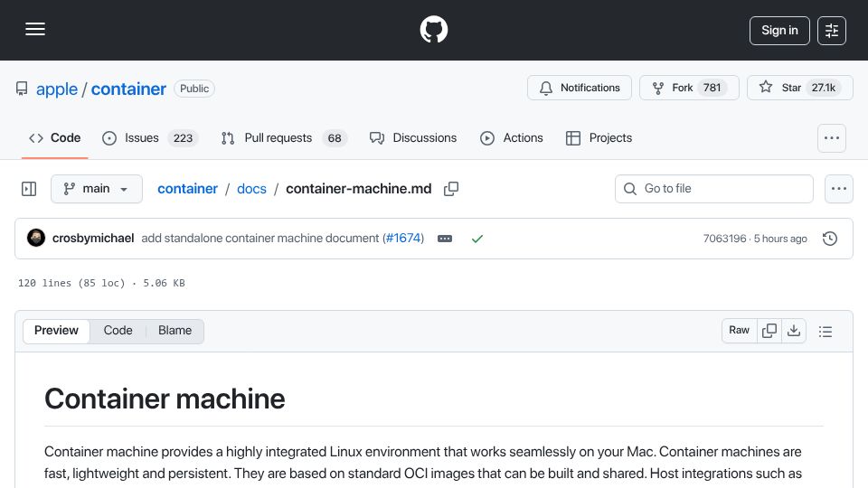
Task: Click the Star count 27.1k
Action: click(823, 88)
